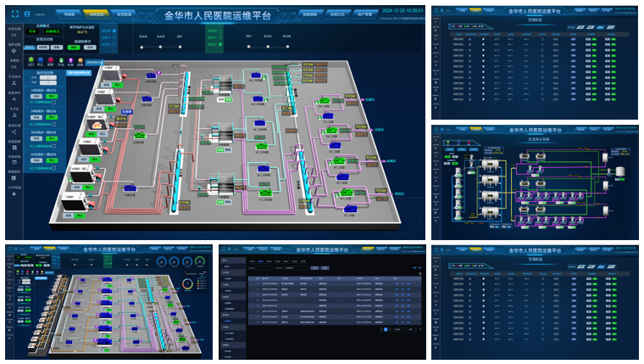
Task: Click 启动 under 1#热源房一键启动
Action: 36,96
